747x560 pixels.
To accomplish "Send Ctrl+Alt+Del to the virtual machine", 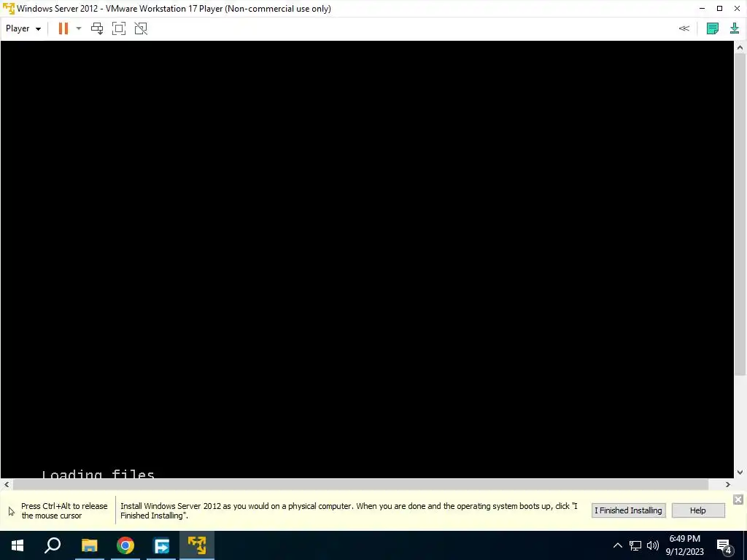I will coord(97,28).
